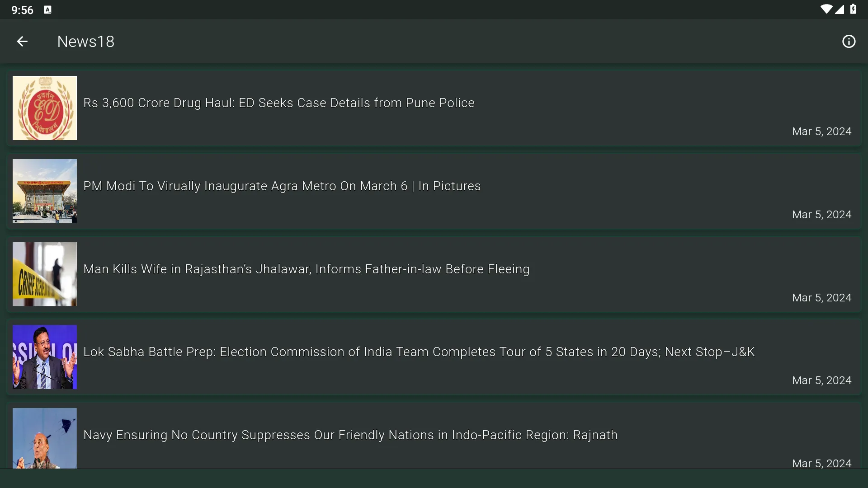Image resolution: width=868 pixels, height=488 pixels.
Task: Read 'Rs 3,600 Crore Drug Haul' headline
Action: (x=279, y=103)
